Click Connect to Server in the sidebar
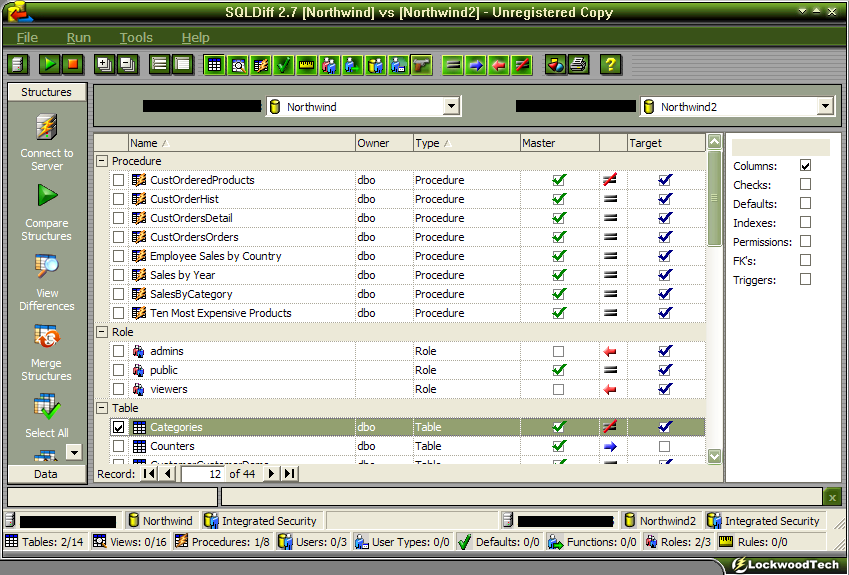 47,142
